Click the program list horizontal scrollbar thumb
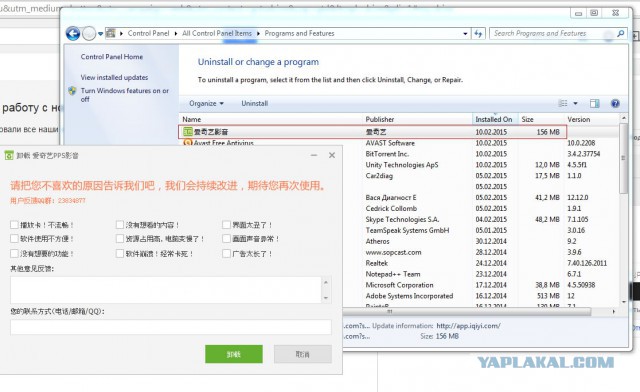The height and width of the screenshot is (392, 640). 467,312
